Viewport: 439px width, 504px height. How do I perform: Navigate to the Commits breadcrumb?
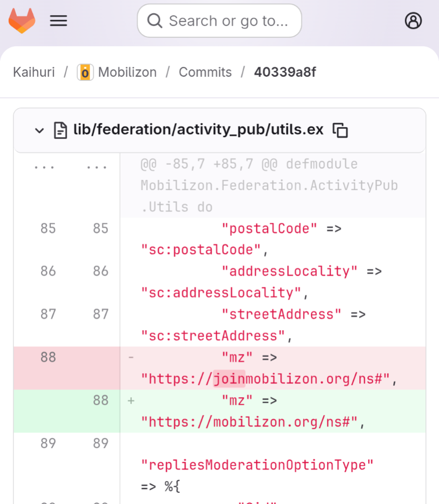(205, 72)
